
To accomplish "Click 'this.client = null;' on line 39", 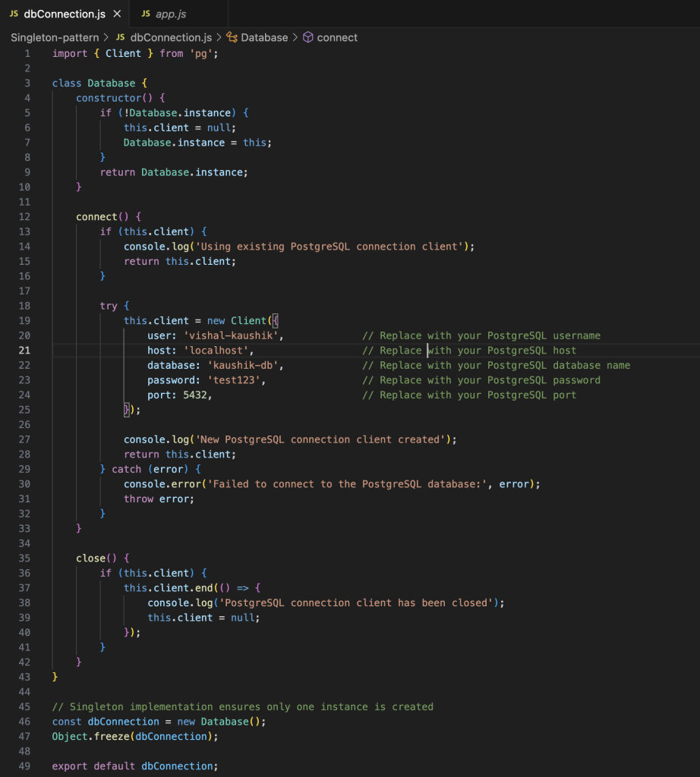I will 203,618.
